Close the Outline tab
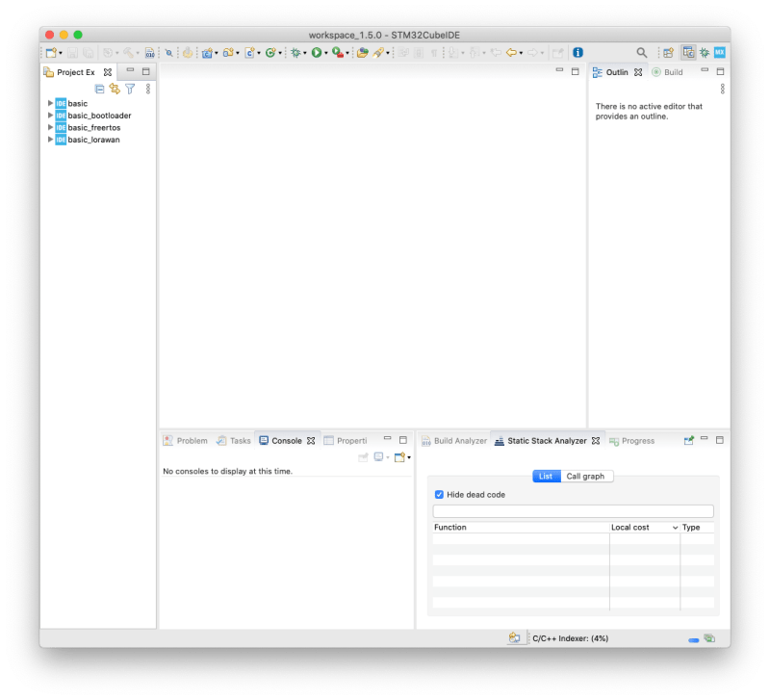 [638, 72]
